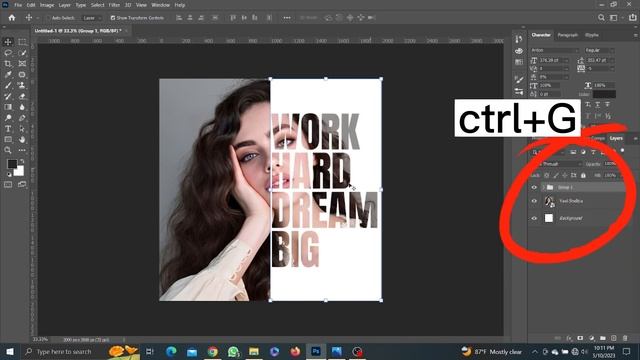Select the Gradient tool

(8, 107)
